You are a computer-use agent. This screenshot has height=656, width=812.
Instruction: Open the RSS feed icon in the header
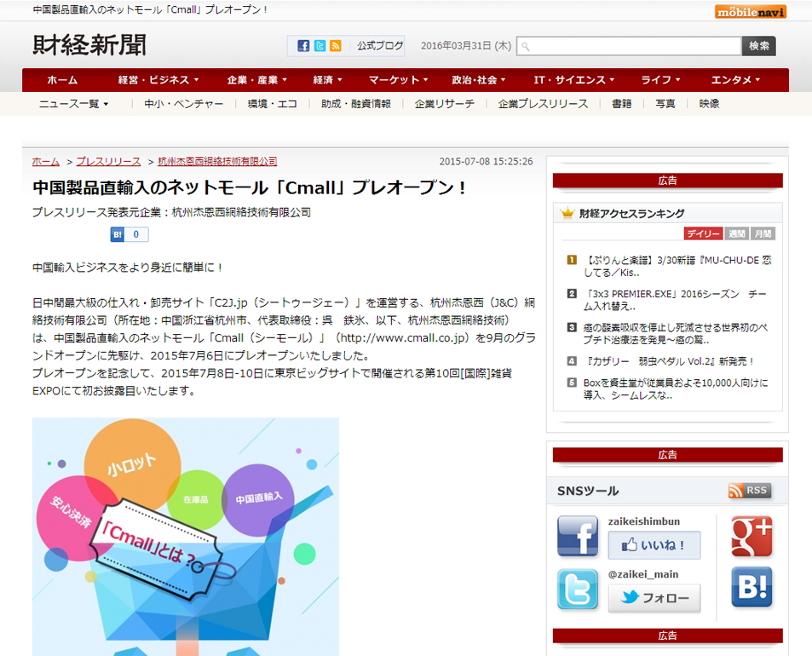point(336,46)
